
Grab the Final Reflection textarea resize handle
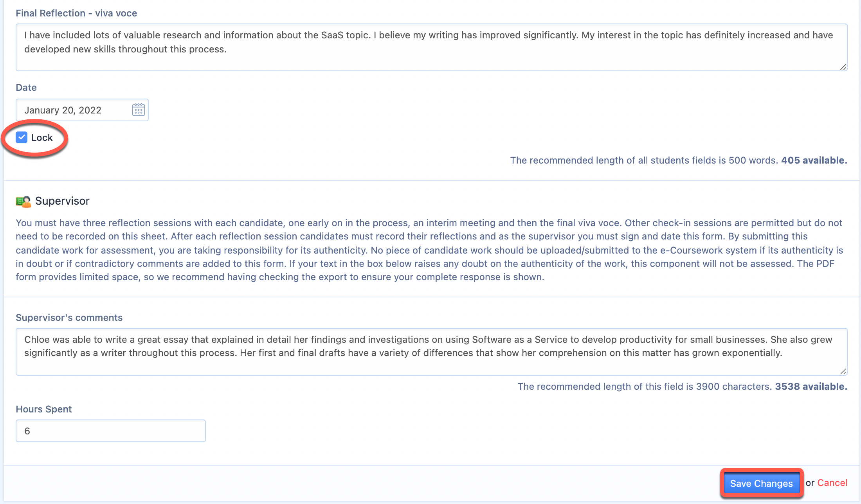click(x=843, y=67)
